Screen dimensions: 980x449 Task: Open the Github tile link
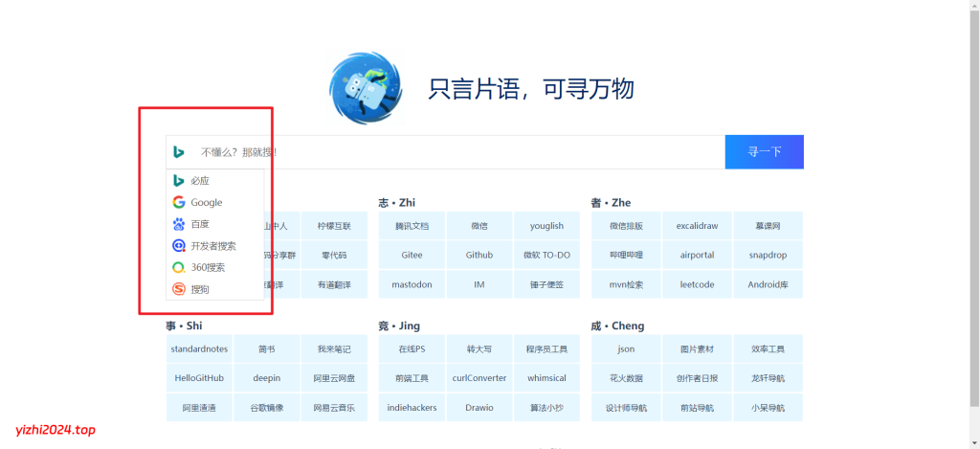[x=479, y=256]
